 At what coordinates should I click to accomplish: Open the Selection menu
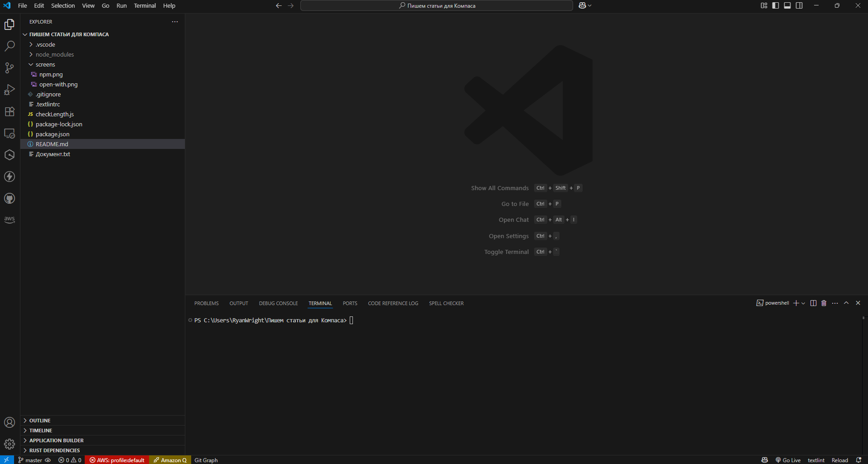(63, 5)
